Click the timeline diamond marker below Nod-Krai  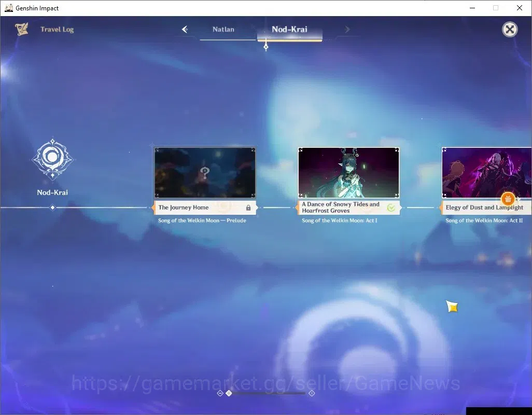coord(52,208)
